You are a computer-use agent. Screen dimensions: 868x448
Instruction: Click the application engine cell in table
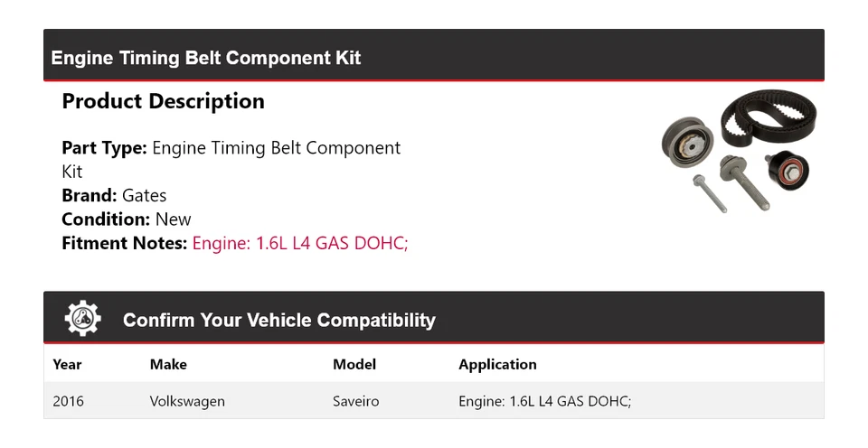(544, 400)
